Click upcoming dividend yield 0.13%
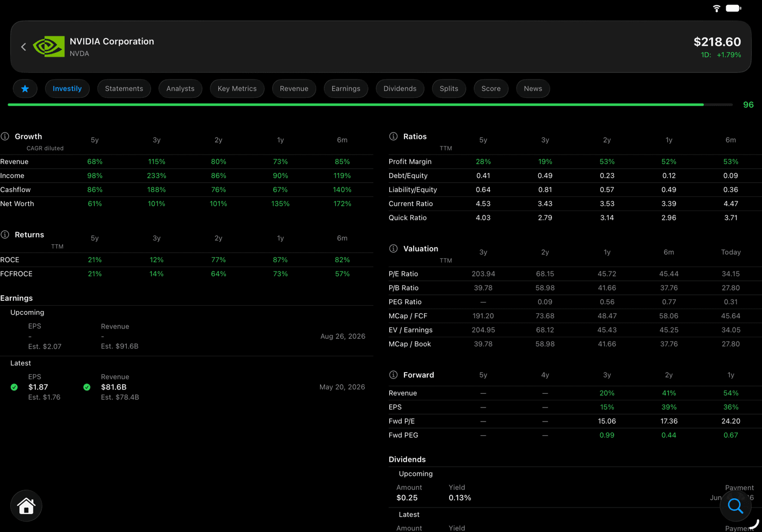 (x=460, y=498)
